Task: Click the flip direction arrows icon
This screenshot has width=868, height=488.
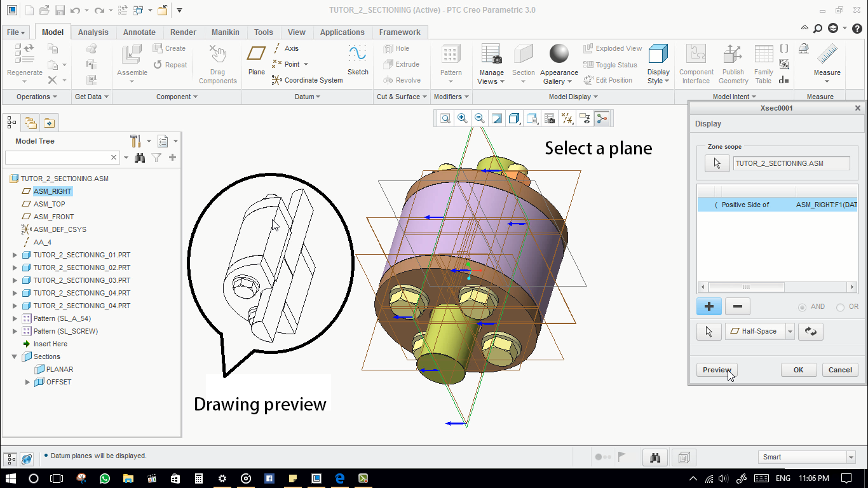Action: 810,331
